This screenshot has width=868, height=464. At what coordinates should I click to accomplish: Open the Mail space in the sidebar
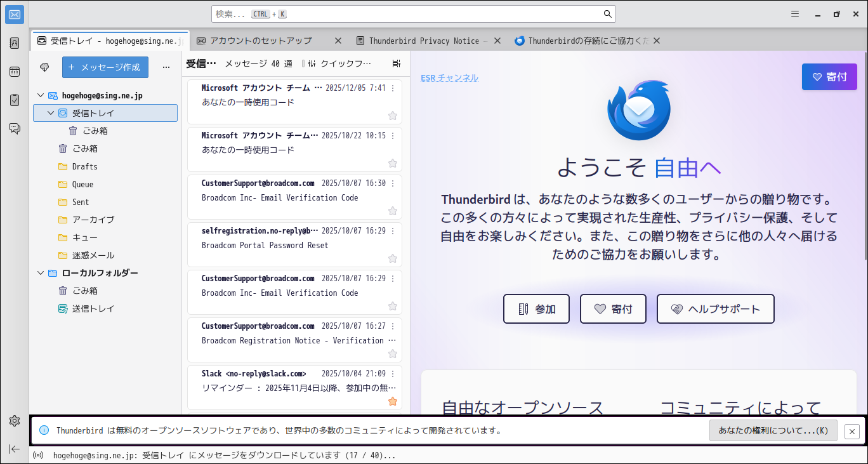click(x=15, y=15)
